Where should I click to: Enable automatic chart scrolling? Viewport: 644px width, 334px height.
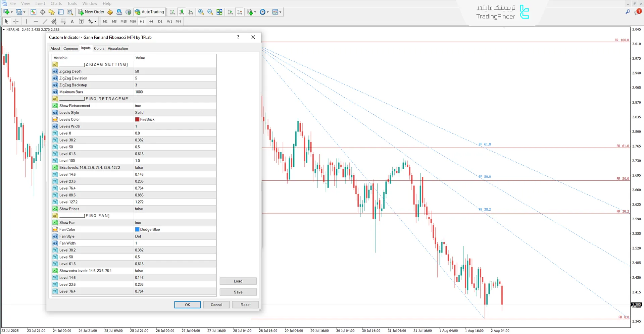230,12
